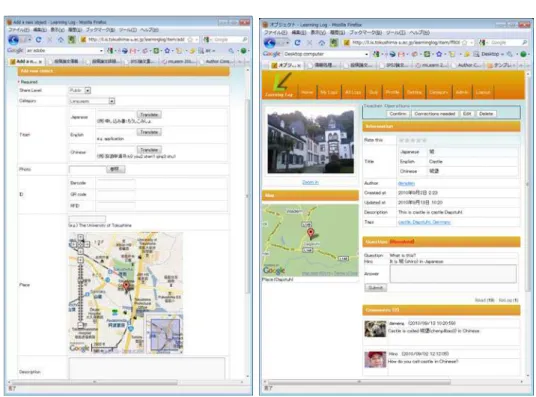Screen dimensions: 536x397
Task: Open back-history dropdown in the left window
Action: coord(29,40)
